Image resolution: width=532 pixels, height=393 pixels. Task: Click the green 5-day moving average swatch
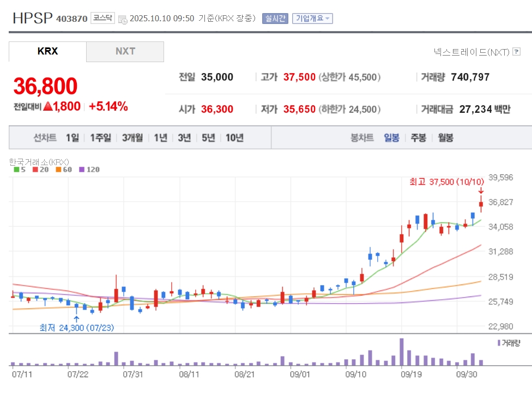16,170
